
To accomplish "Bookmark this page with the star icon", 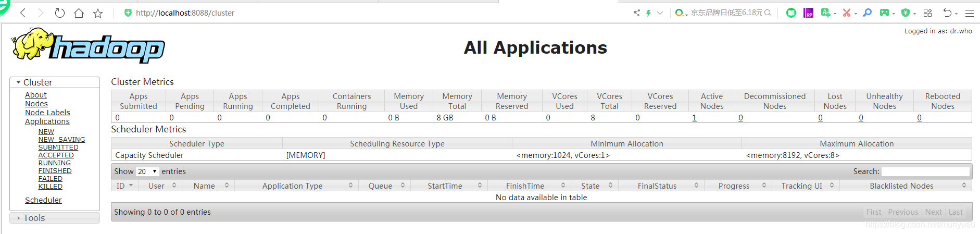I will pyautogui.click(x=98, y=13).
